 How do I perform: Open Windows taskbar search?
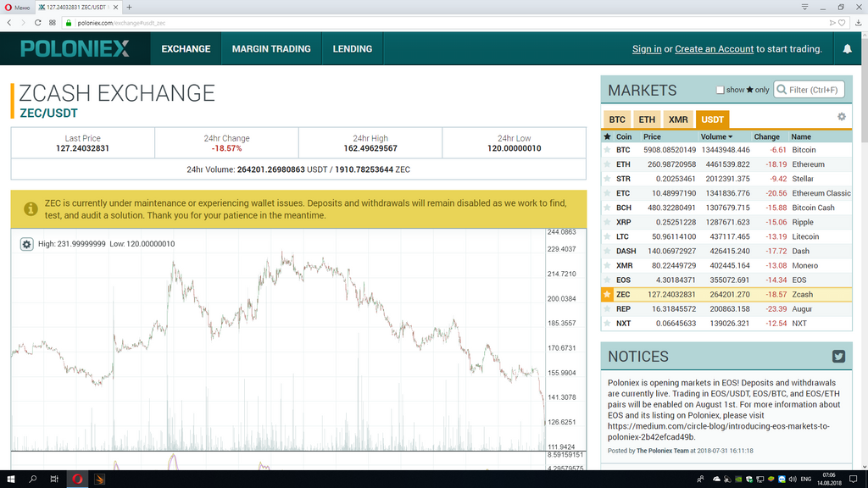[33, 480]
